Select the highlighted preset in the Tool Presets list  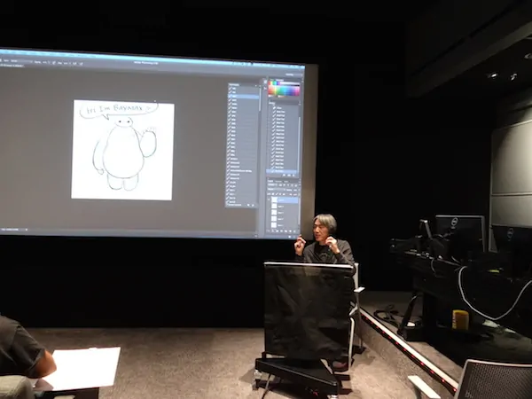244,97
